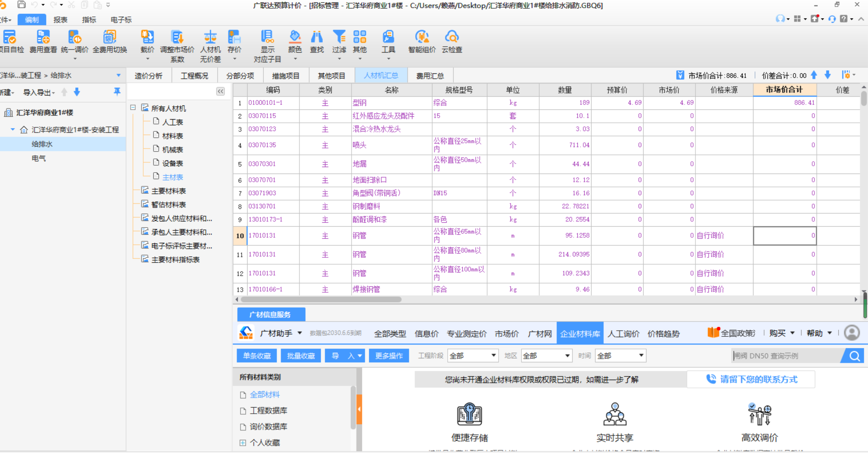Viewport: 868px width, 453px height.
Task: Click the 过滤 filter funnel icon
Action: click(339, 37)
